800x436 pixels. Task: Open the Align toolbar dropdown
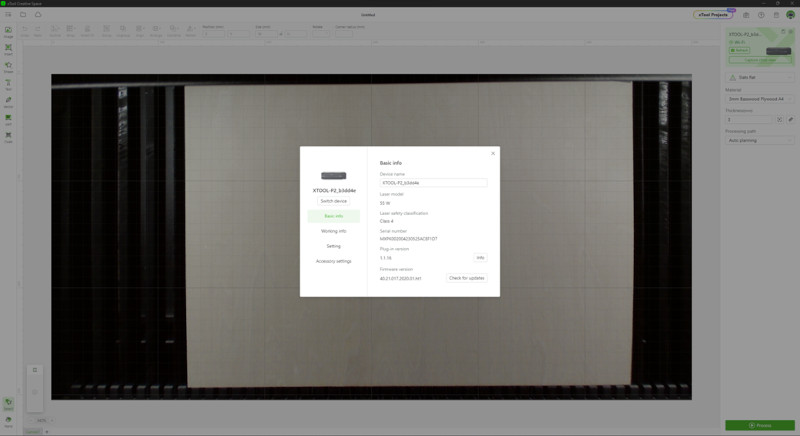(x=139, y=31)
